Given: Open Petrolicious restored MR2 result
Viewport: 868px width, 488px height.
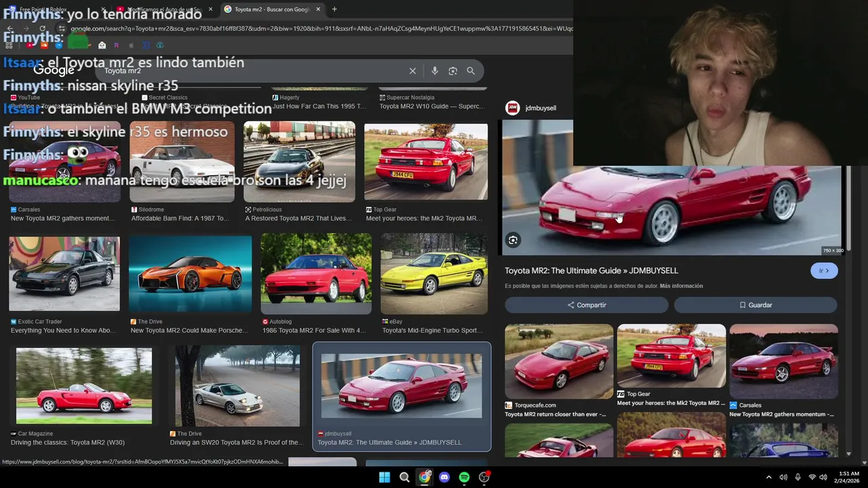Looking at the screenshot, I should tap(299, 162).
